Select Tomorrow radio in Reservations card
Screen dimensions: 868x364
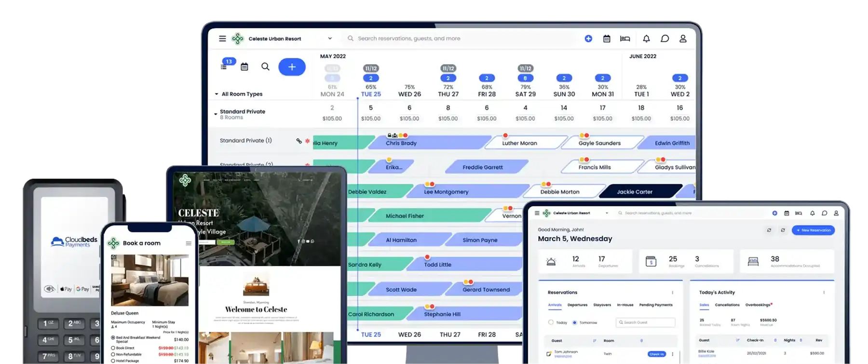coord(574,322)
